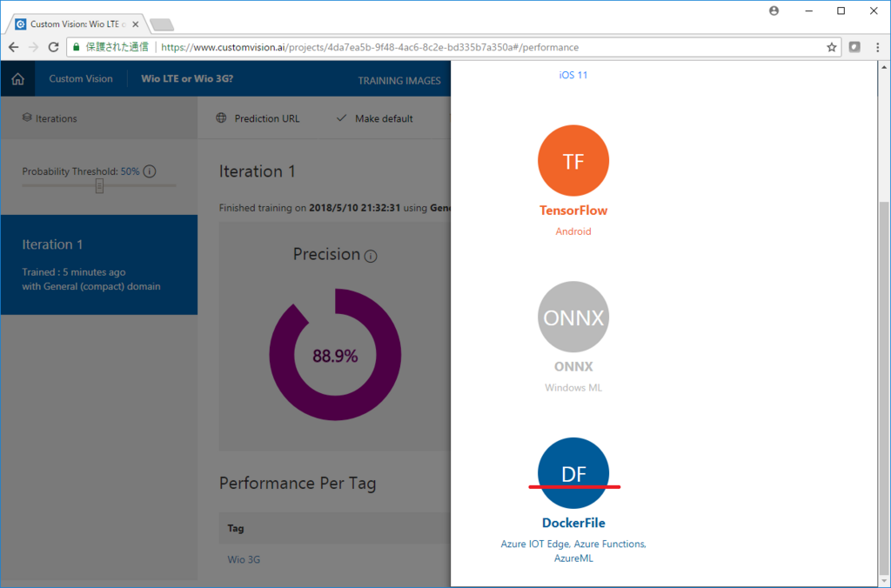Open the Chrome three-dot menu

(877, 47)
